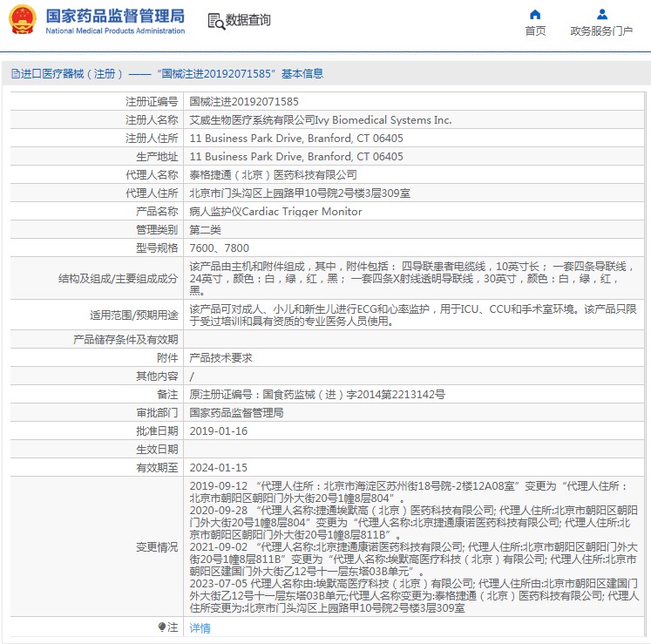The image size is (651, 644).
Task: Click the 注册证编号 label
Action: (152, 102)
